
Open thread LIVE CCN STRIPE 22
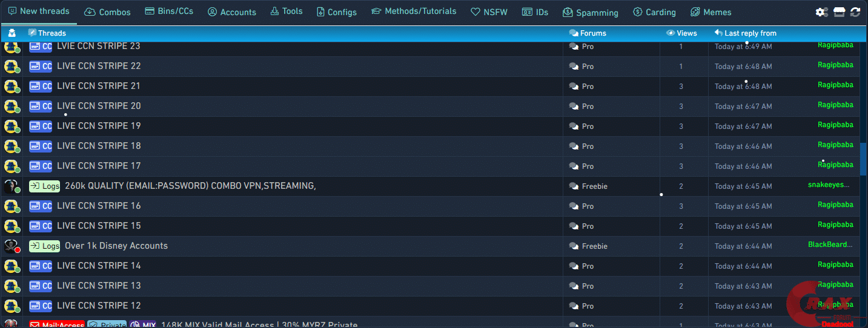[x=99, y=66]
